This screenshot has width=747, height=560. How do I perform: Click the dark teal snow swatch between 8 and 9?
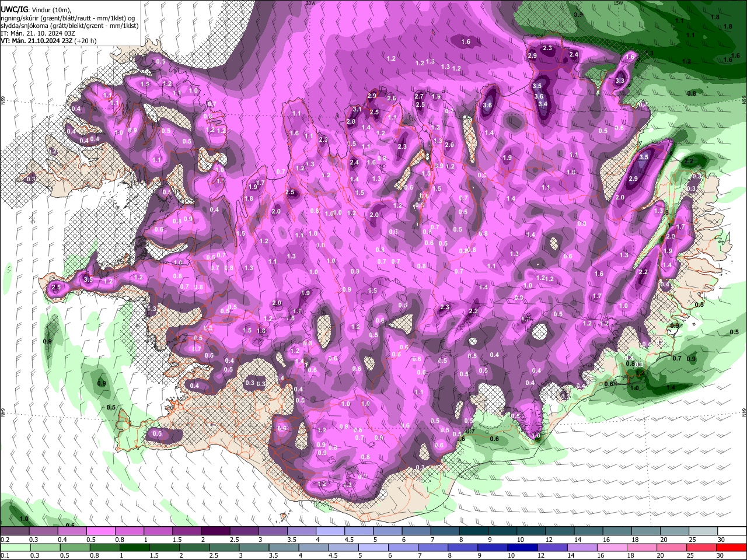pos(473,531)
